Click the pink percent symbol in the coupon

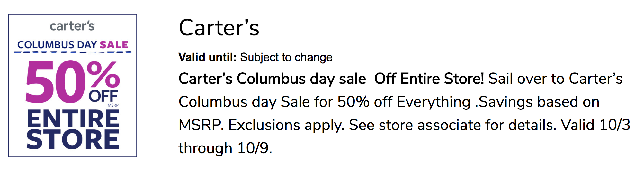click(x=103, y=74)
